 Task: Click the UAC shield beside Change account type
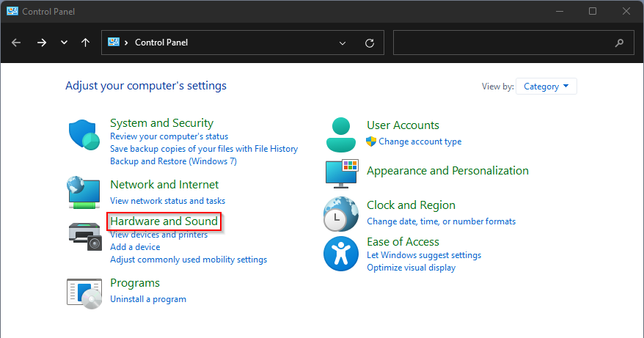[x=371, y=142]
